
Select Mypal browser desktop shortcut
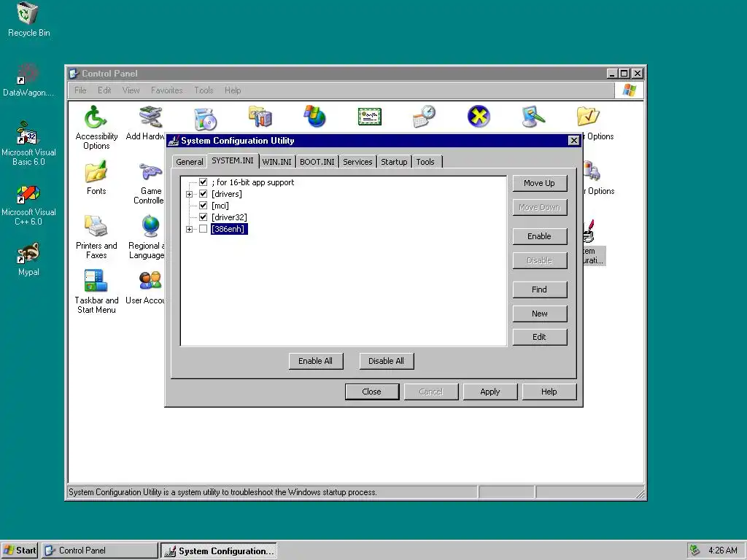tap(28, 260)
